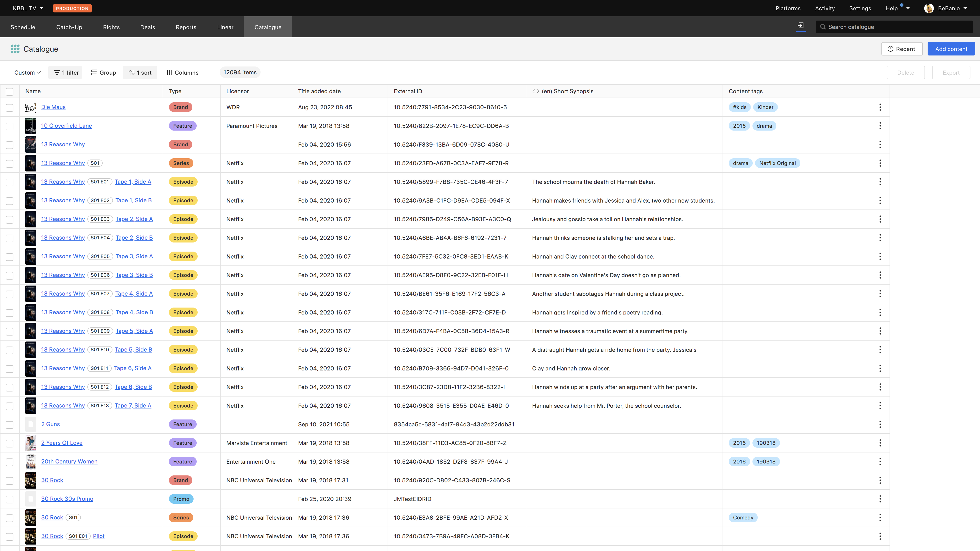
Task: Select the 30 Rock 30s Promo checkbox
Action: [10, 499]
